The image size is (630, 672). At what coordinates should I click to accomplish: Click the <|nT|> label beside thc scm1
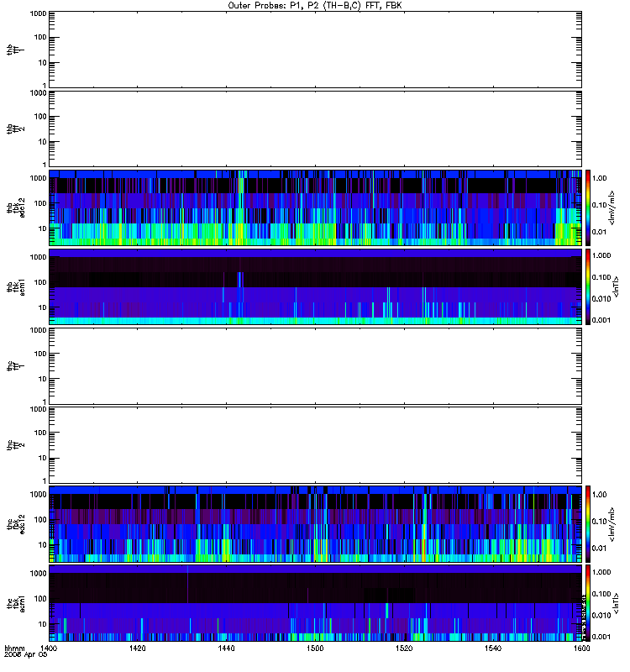pyautogui.click(x=617, y=603)
